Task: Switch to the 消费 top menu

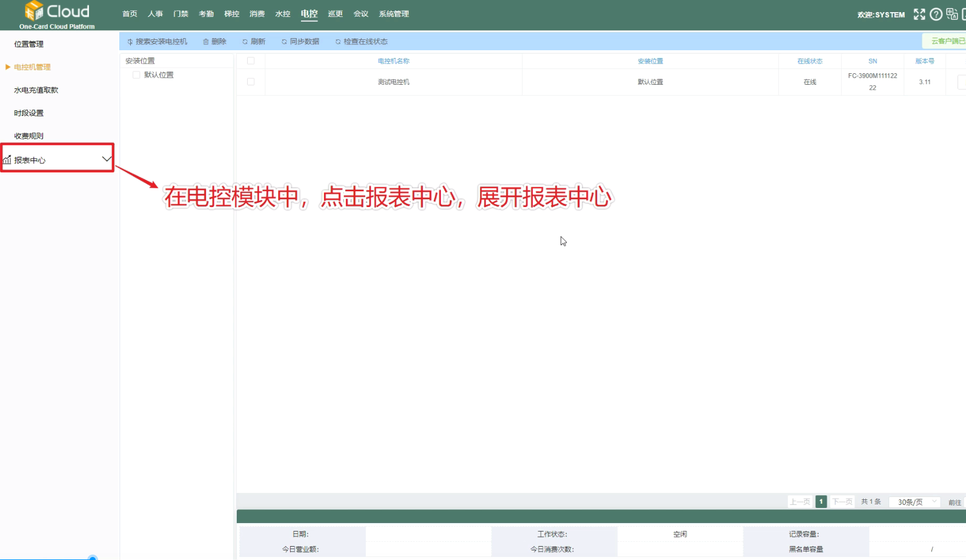Action: 257,14
